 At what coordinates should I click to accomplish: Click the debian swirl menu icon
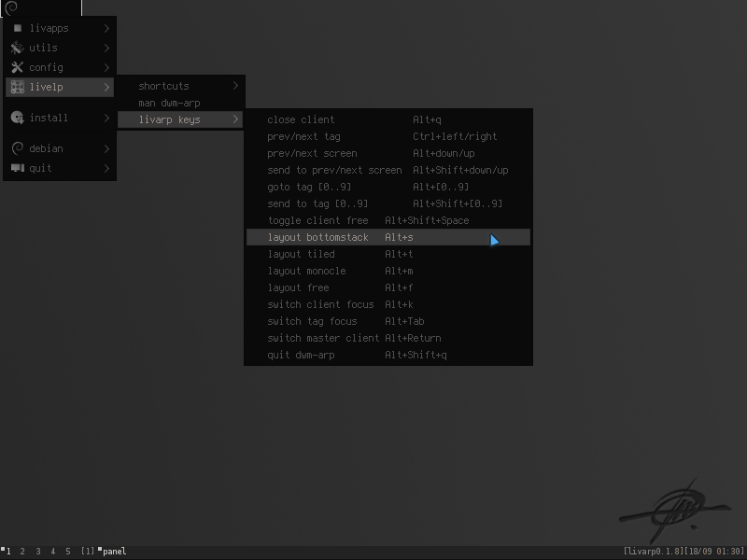pos(17,148)
